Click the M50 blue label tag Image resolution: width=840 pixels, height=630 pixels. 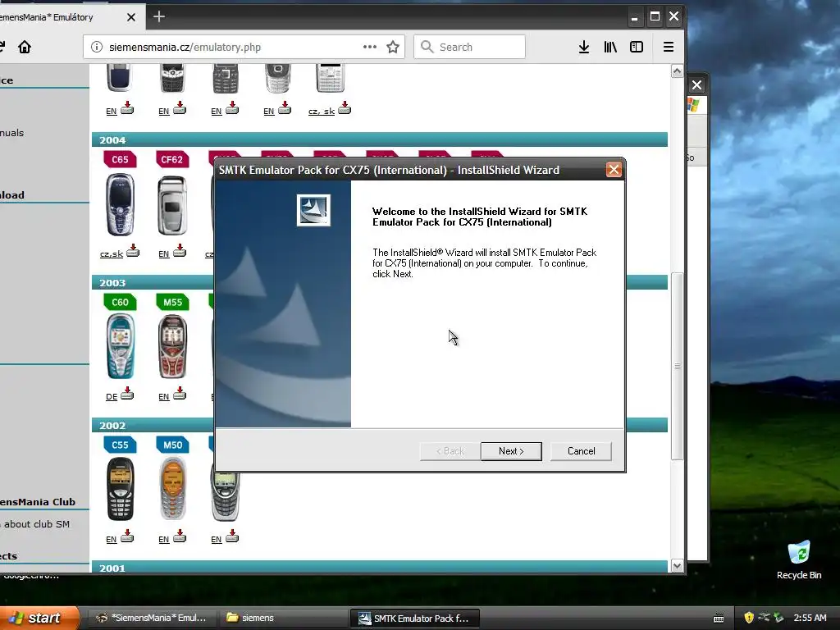[x=172, y=445]
